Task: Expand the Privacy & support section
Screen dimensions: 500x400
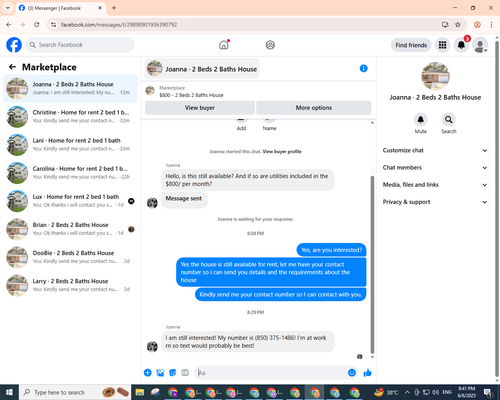Action: (435, 202)
